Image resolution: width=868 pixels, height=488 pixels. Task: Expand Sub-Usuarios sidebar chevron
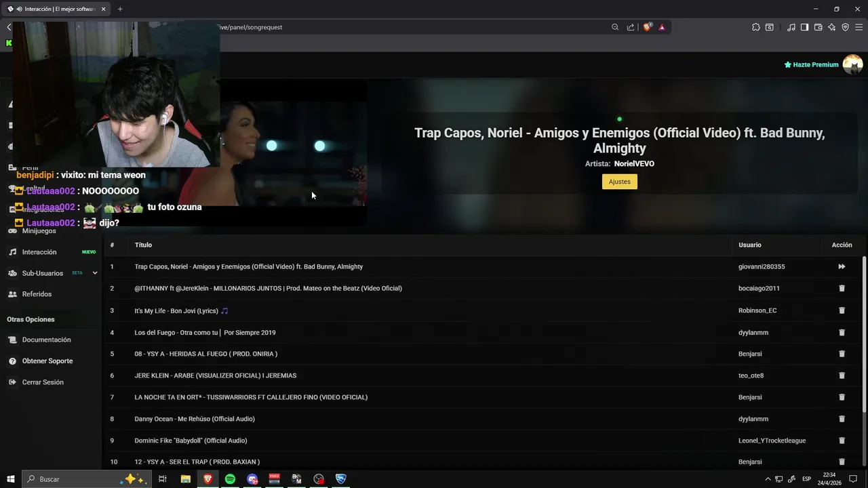tap(95, 273)
